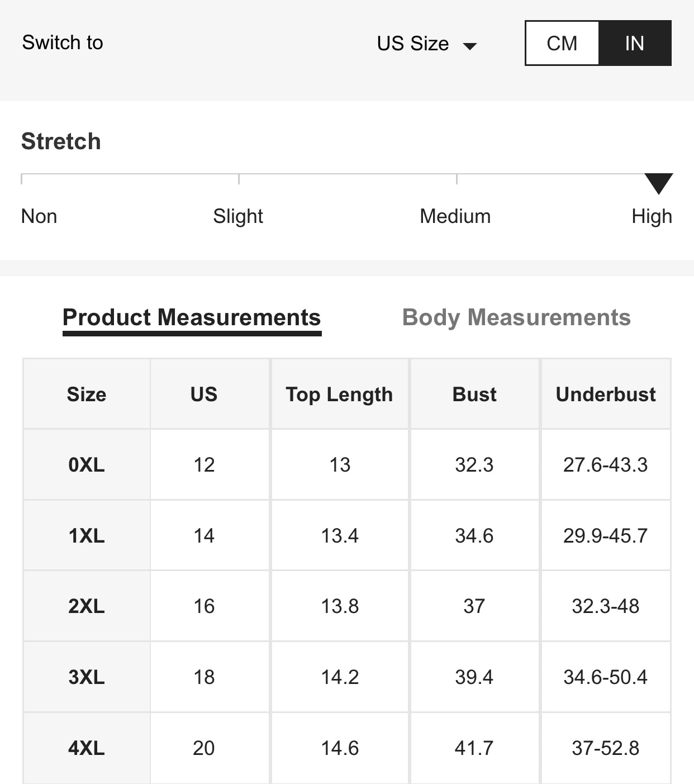The width and height of the screenshot is (694, 784).
Task: Click the Top Length column header
Action: (339, 395)
